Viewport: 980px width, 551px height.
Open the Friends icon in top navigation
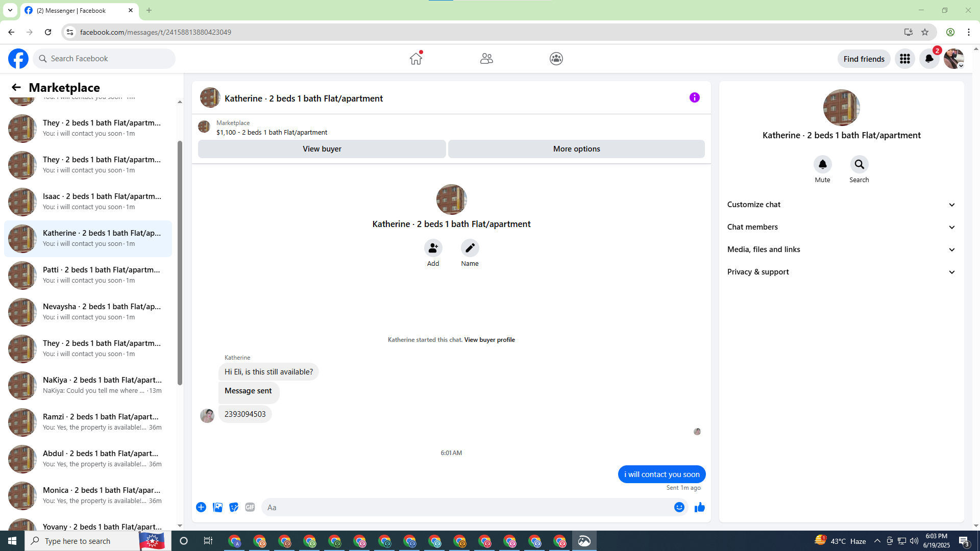[486, 59]
